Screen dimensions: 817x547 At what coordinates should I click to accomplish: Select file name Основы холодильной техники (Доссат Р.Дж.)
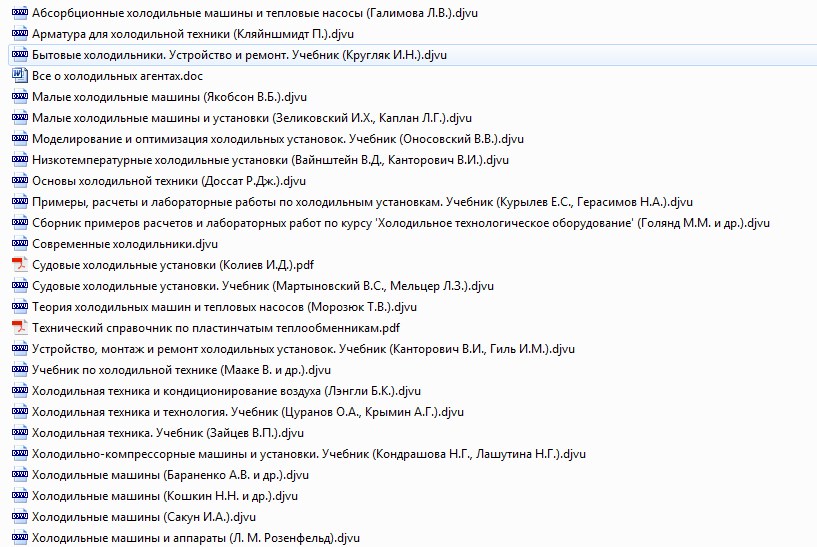pos(169,181)
